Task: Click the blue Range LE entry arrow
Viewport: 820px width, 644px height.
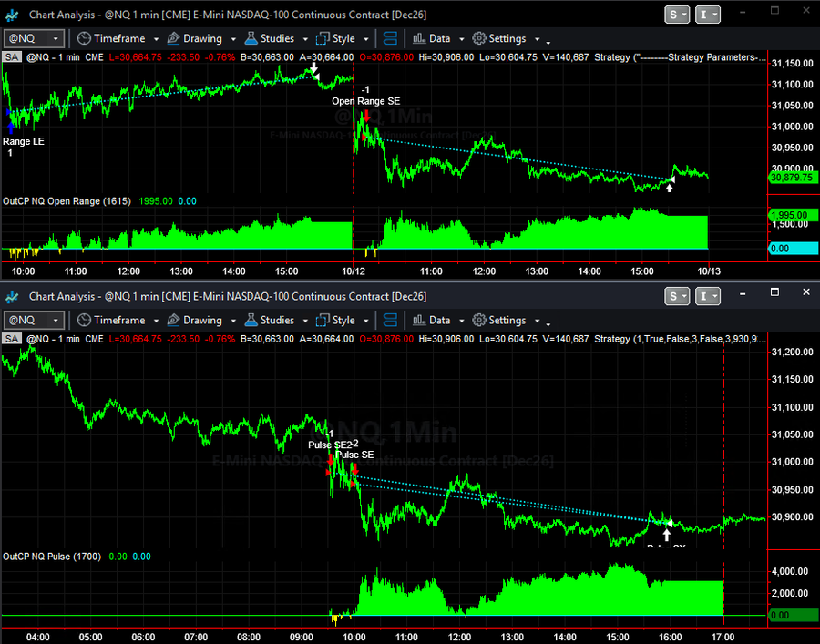Action: pos(11,127)
